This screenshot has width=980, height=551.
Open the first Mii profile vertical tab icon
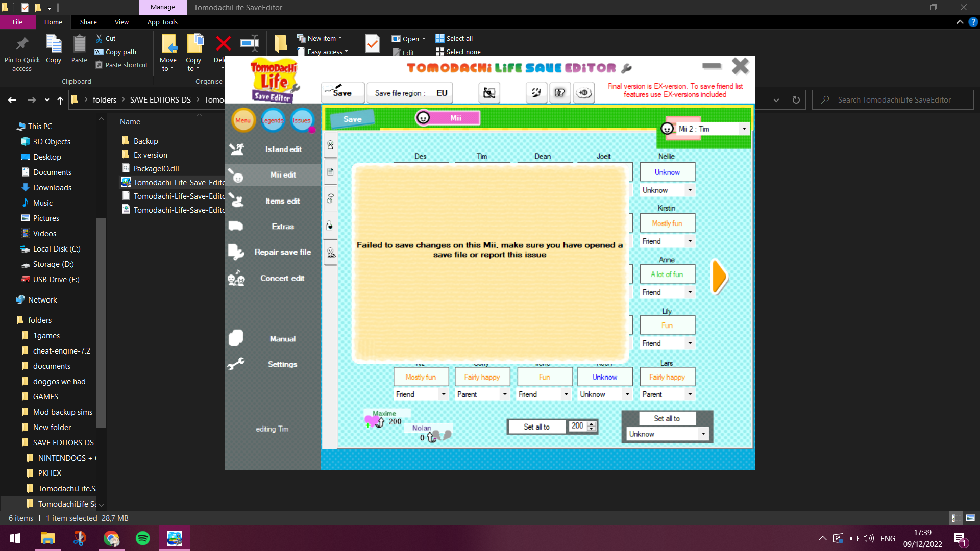330,145
